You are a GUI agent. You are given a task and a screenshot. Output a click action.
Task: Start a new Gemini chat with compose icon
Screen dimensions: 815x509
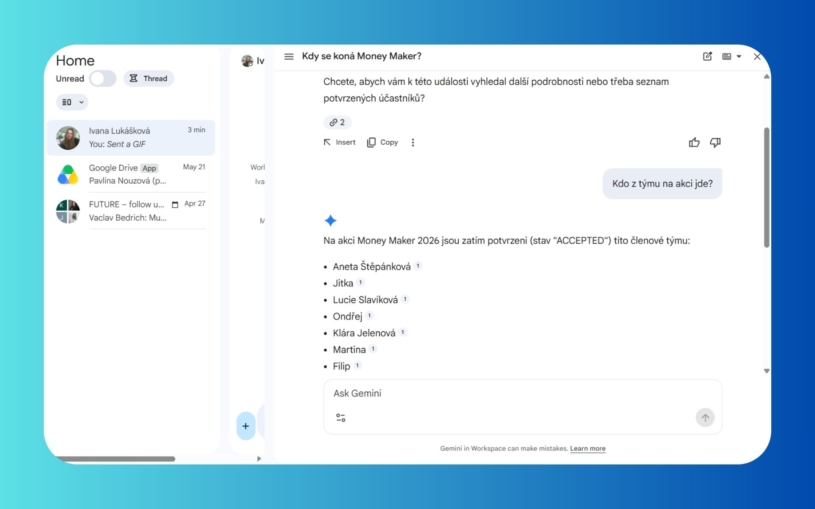point(707,56)
